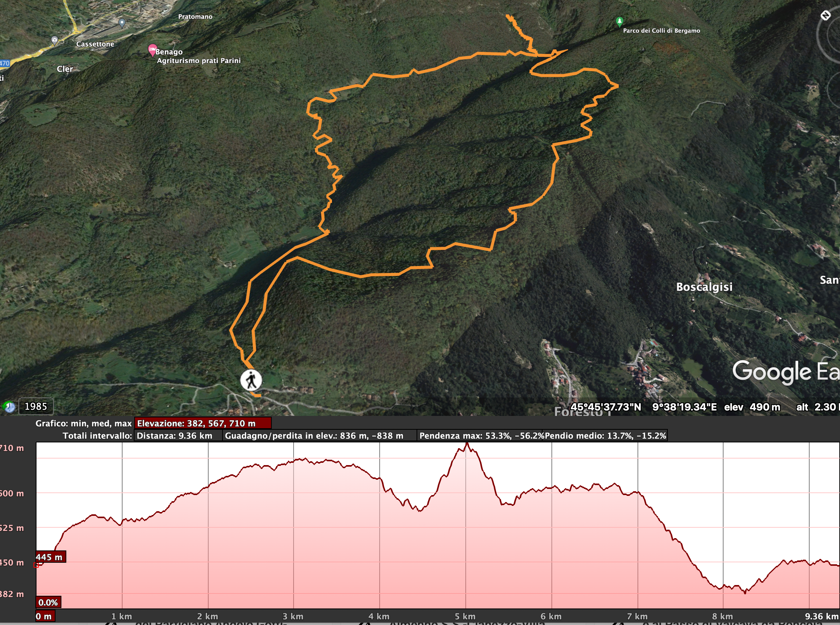Viewport: 840px width, 625px height.
Task: Click the Grafico: min, med, max label
Action: [83, 423]
